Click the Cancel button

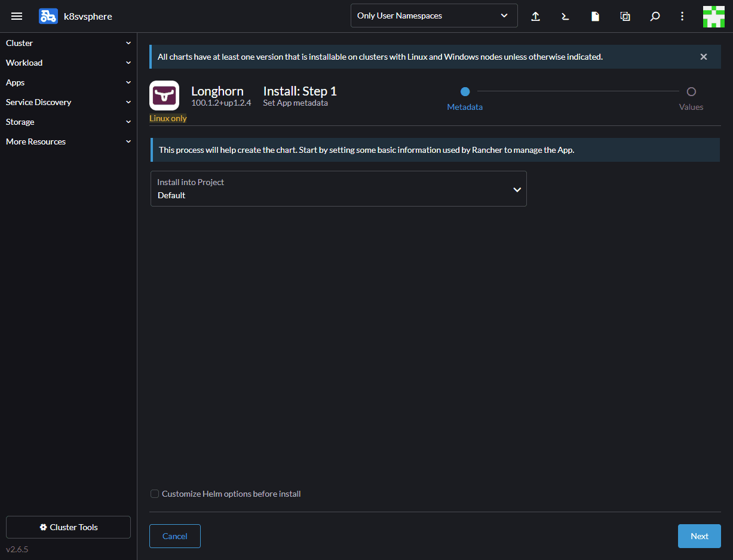(x=175, y=536)
